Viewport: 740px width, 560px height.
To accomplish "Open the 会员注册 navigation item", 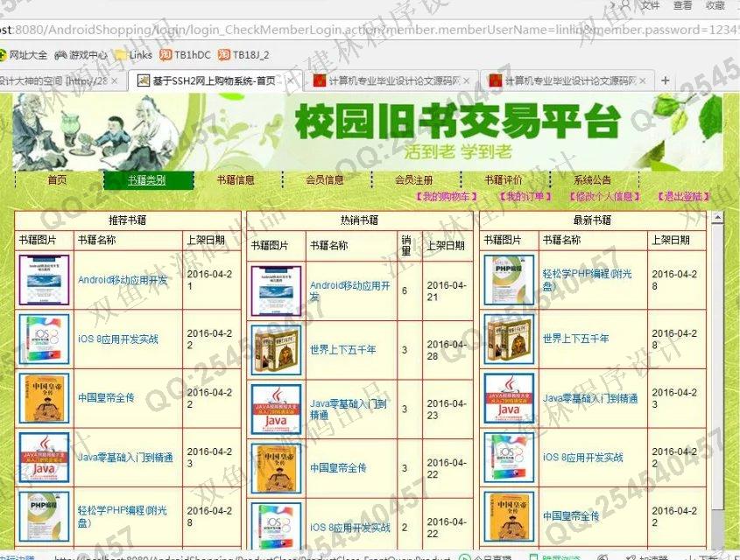I will 414,180.
